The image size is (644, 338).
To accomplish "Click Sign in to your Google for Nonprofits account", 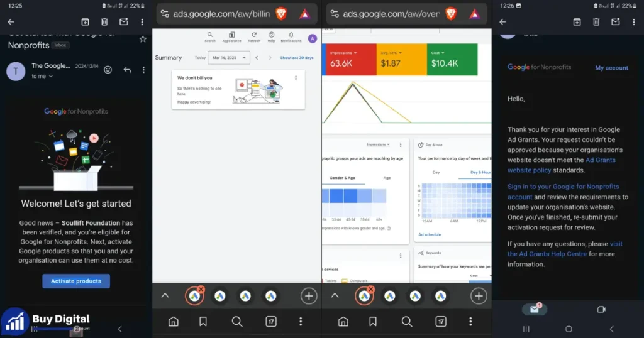I will tap(563, 192).
